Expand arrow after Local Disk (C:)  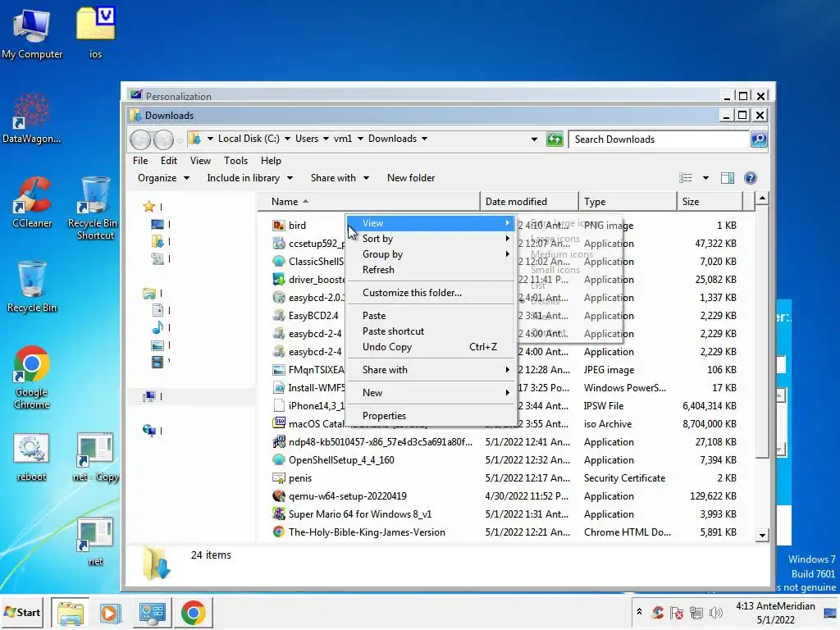[287, 139]
